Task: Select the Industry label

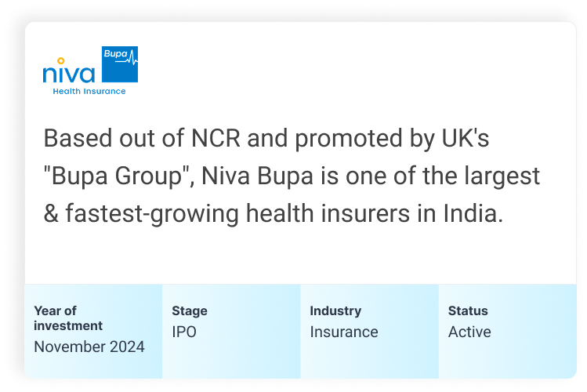Action: click(x=335, y=310)
